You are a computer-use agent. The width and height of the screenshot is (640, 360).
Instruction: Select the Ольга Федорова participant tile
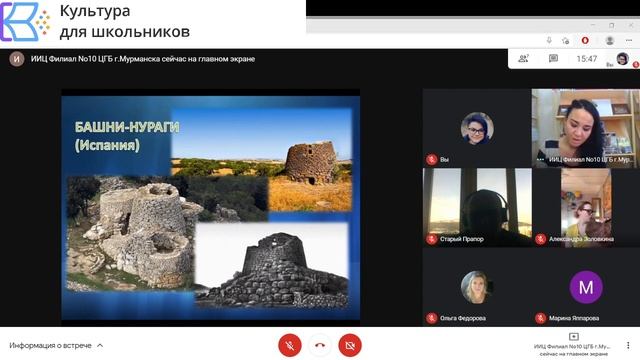(477, 287)
